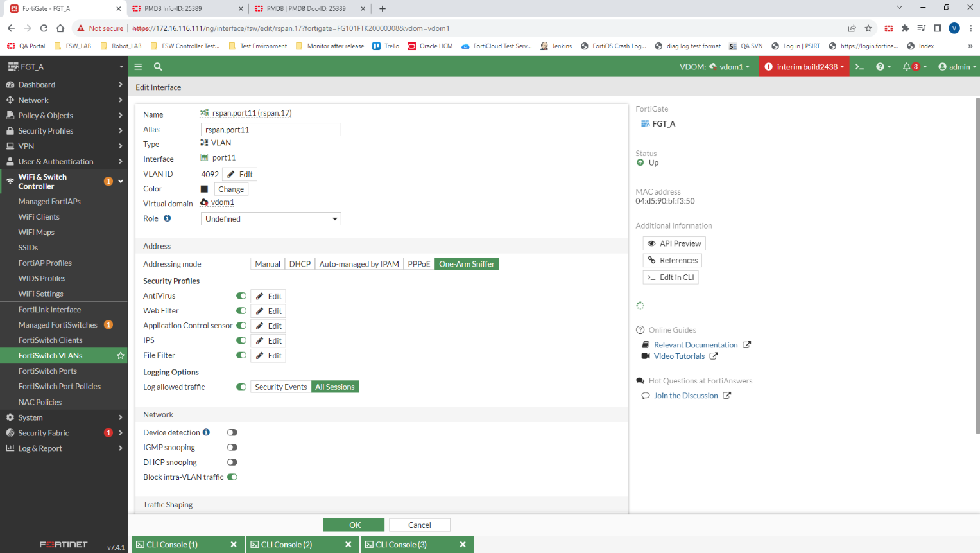Click inside the Alias input field
980x553 pixels.
coord(270,130)
